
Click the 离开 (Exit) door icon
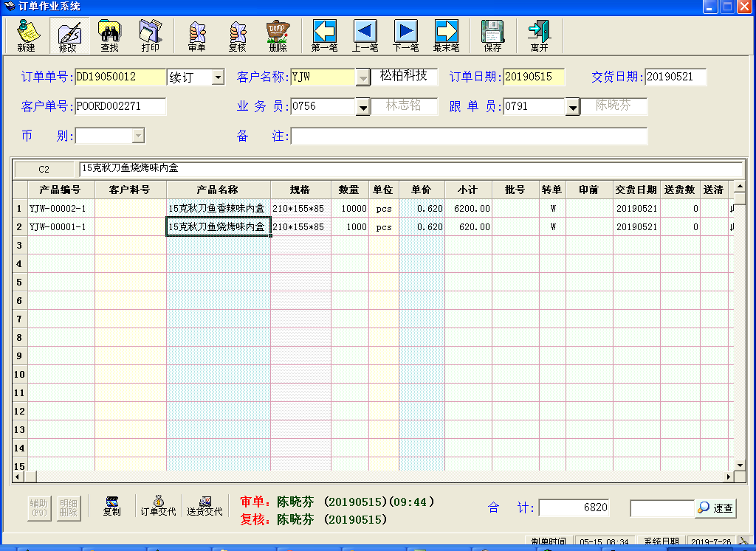[539, 35]
